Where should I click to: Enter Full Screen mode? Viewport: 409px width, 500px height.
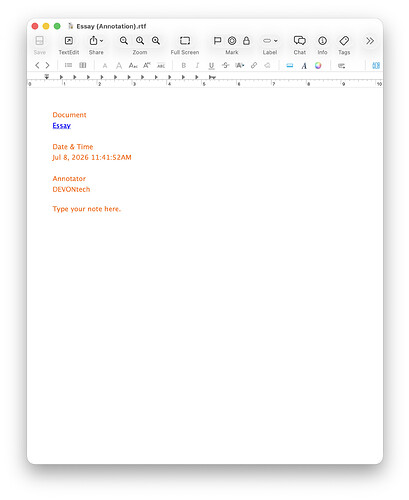click(185, 41)
